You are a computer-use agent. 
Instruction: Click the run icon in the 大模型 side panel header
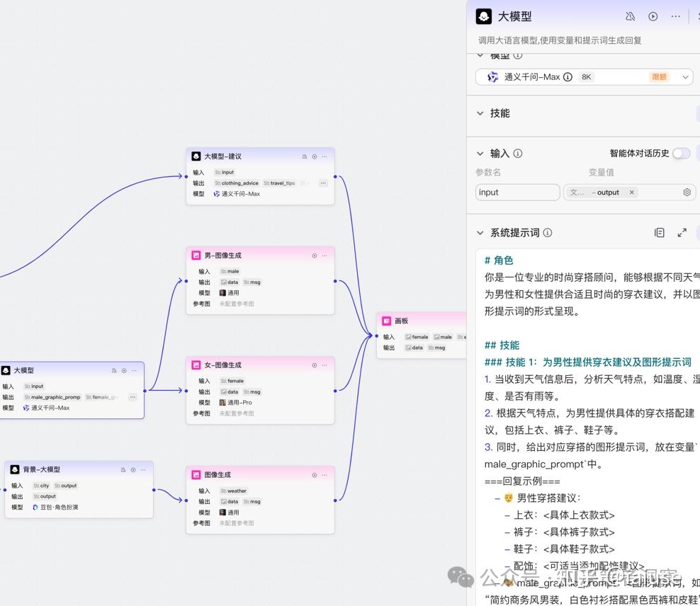(653, 16)
